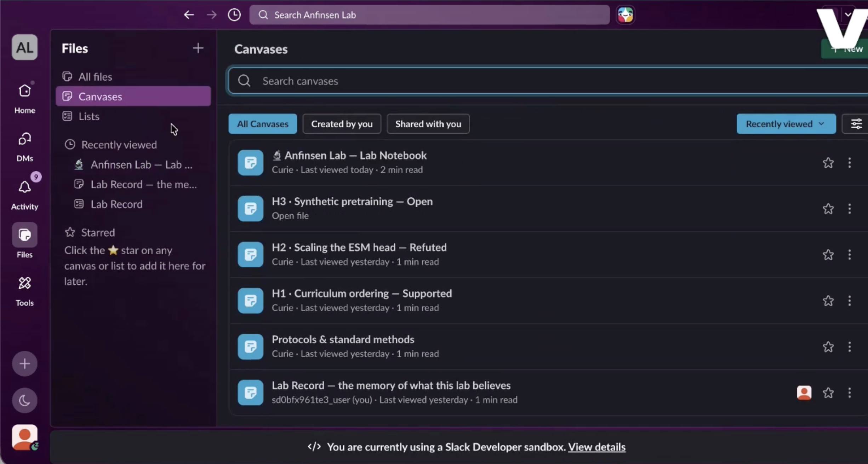Star the H2 Scaling the ESM head canvas
The image size is (868, 464).
[828, 255]
